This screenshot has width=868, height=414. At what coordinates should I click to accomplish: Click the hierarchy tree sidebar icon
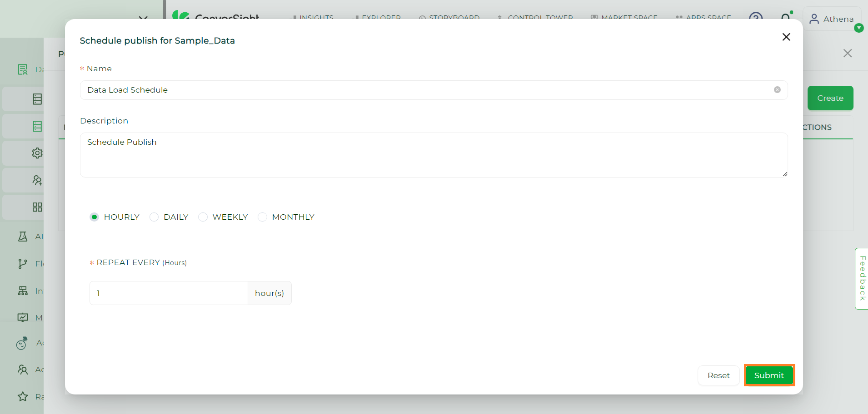(23, 291)
